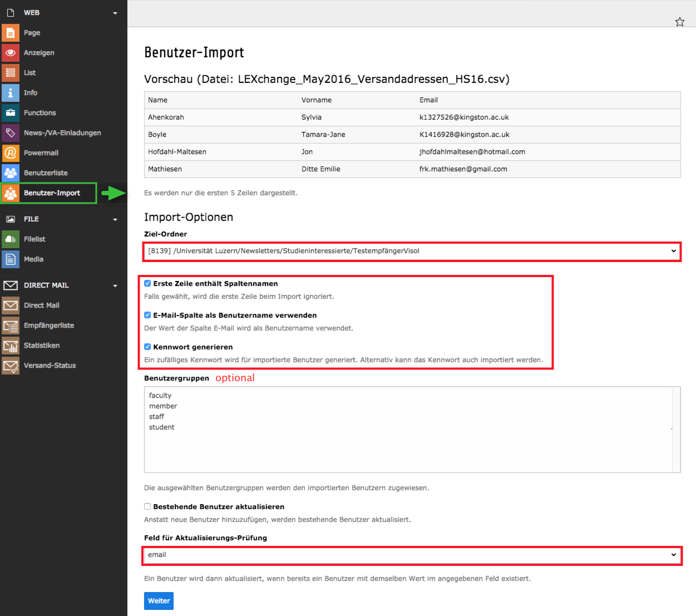Enable Bestehende Benutzer aktualisieren checkbox
This screenshot has height=616, width=696.
point(147,506)
